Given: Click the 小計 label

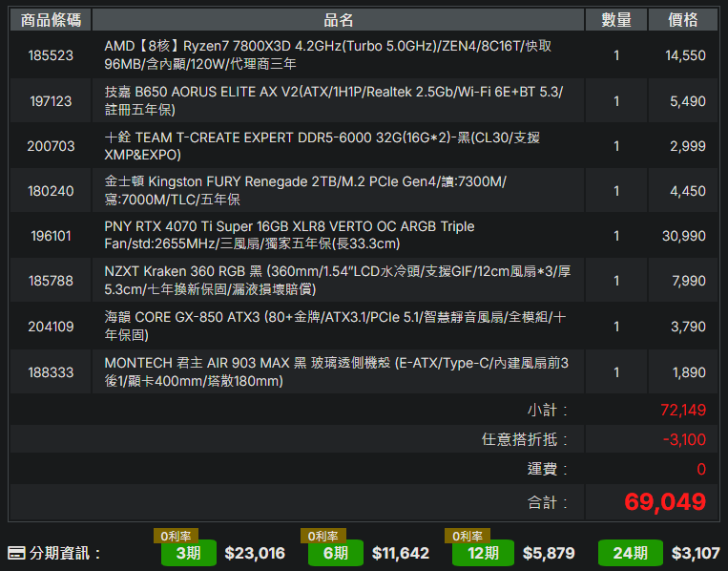Looking at the screenshot, I should point(548,410).
